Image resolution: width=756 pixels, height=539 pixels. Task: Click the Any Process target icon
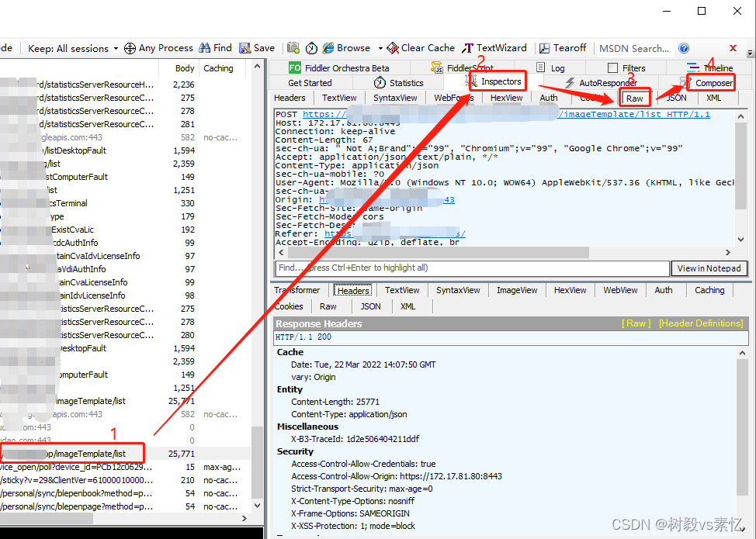[x=130, y=48]
